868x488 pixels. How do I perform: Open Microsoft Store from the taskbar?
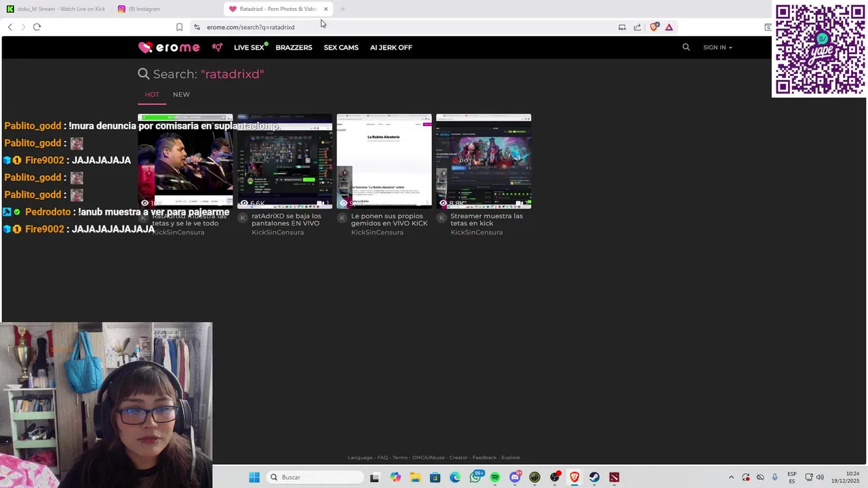tap(435, 477)
